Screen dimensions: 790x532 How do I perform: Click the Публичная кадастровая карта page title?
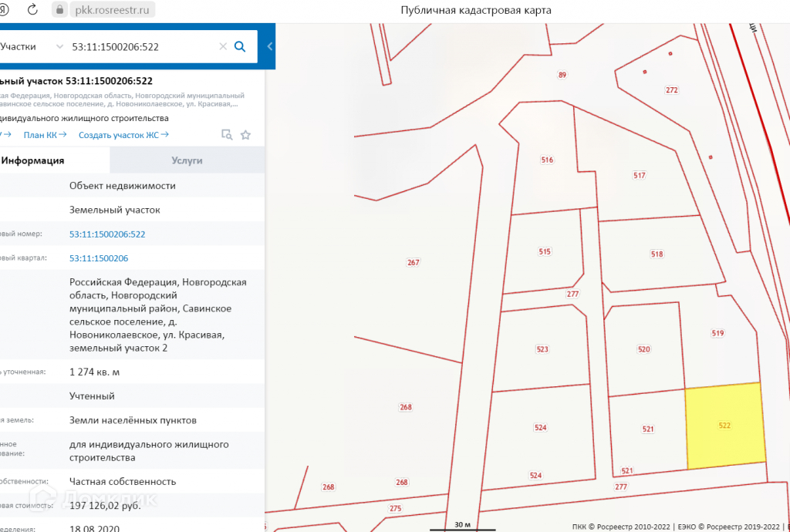click(x=476, y=10)
